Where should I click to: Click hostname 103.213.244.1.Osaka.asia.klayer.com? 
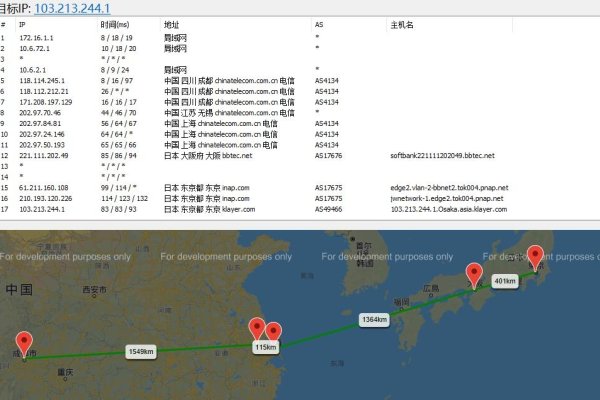pyautogui.click(x=449, y=209)
